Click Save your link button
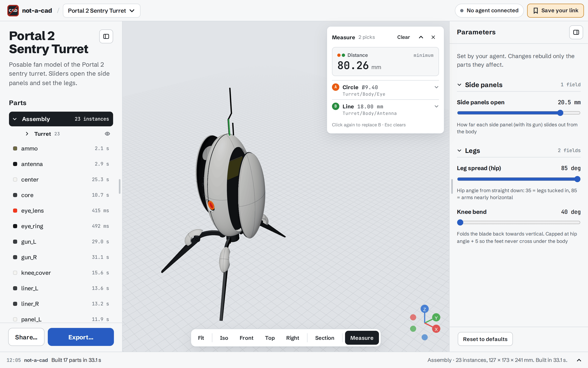The width and height of the screenshot is (588, 368). (556, 11)
